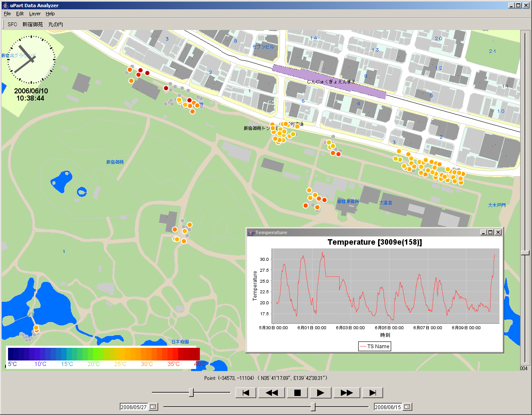Image resolution: width=532 pixels, height=415 pixels.
Task: Skip to the start of playback
Action: [246, 393]
